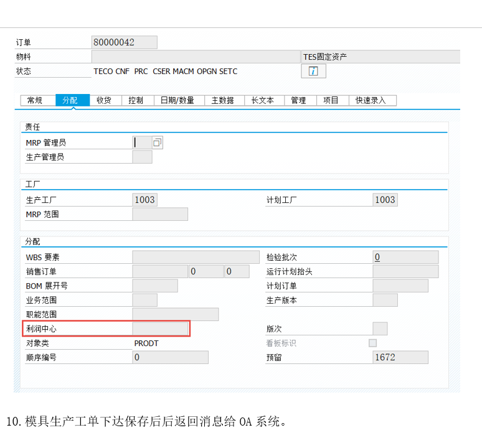Click the 责任 section header

pos(32,127)
